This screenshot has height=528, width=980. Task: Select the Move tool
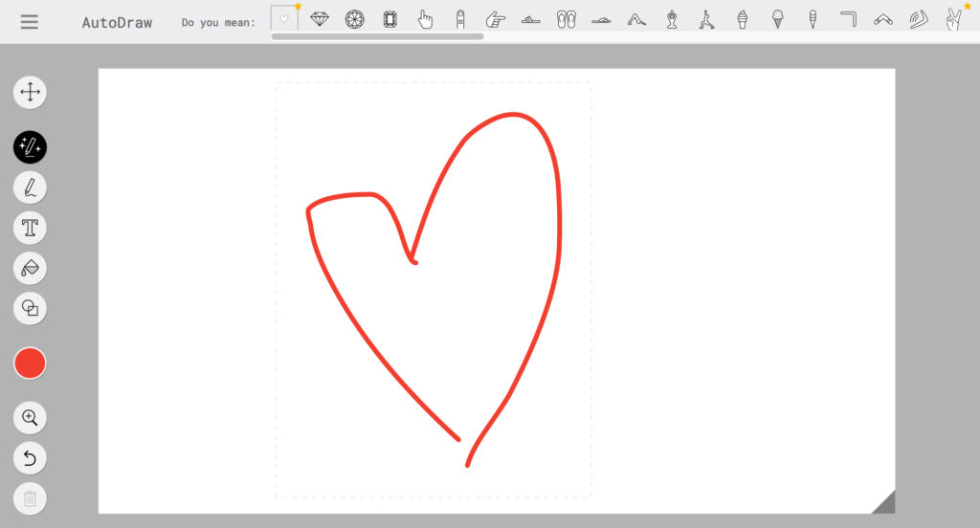coord(30,92)
